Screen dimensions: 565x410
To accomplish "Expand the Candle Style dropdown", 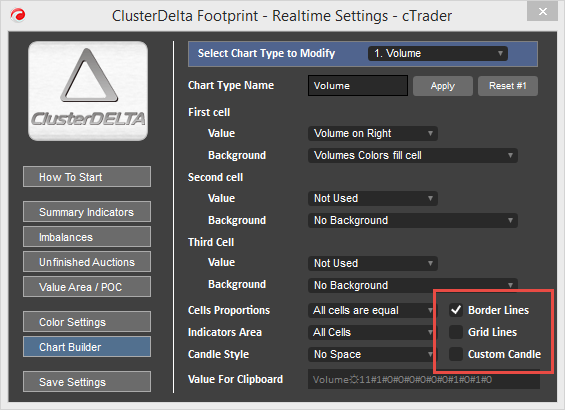I will (x=371, y=354).
